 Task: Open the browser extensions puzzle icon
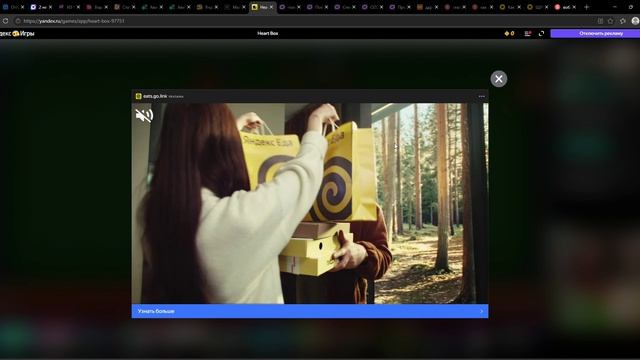(622, 21)
